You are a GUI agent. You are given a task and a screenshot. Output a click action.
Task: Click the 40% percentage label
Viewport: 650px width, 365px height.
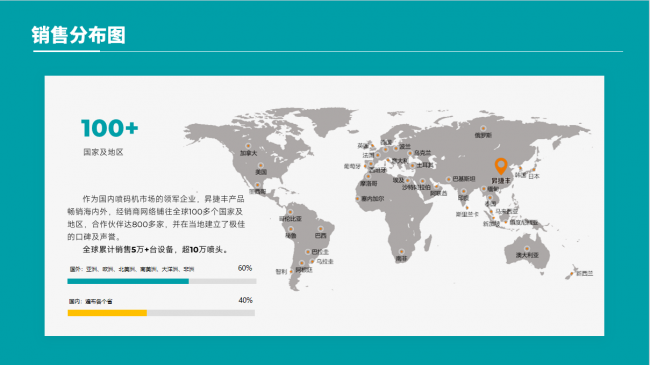click(x=245, y=300)
